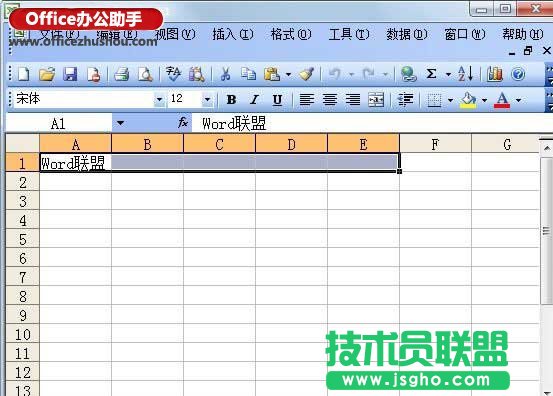Run the spelling check tool
This screenshot has width=553, height=396.
click(x=173, y=74)
